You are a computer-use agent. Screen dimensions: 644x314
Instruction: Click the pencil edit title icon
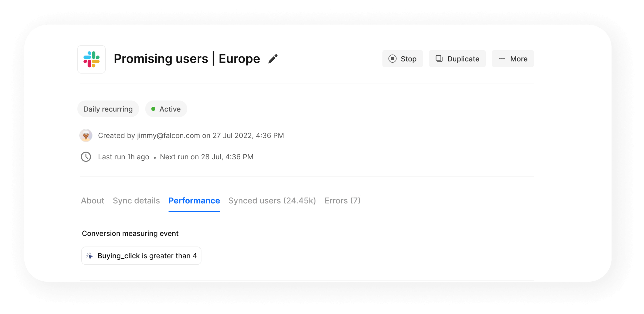(x=273, y=59)
